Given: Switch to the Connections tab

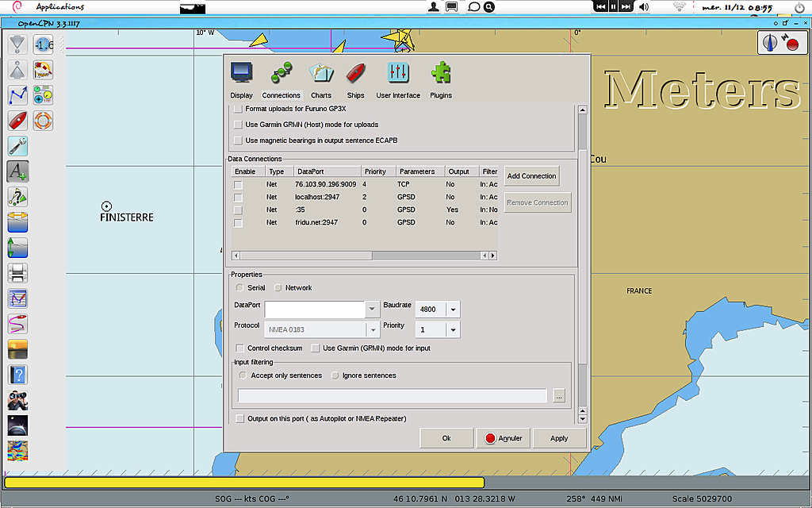Looking at the screenshot, I should [x=282, y=80].
